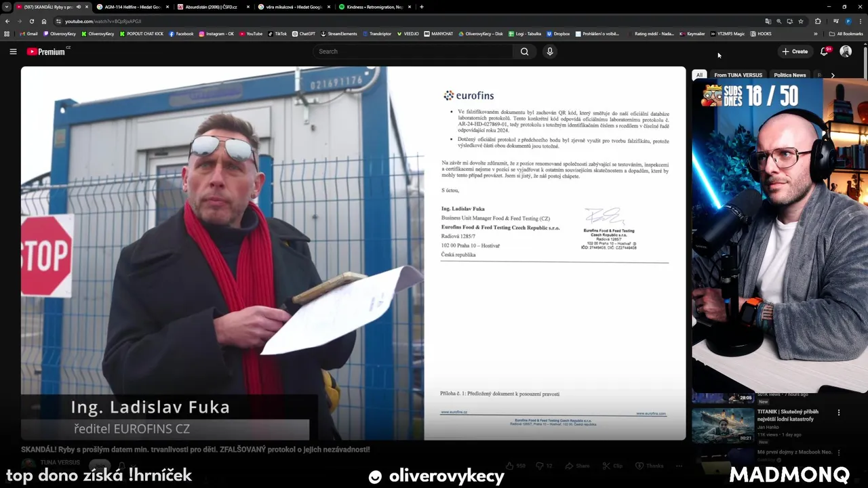Open the Logi - Tabulka bookmark

(525, 34)
